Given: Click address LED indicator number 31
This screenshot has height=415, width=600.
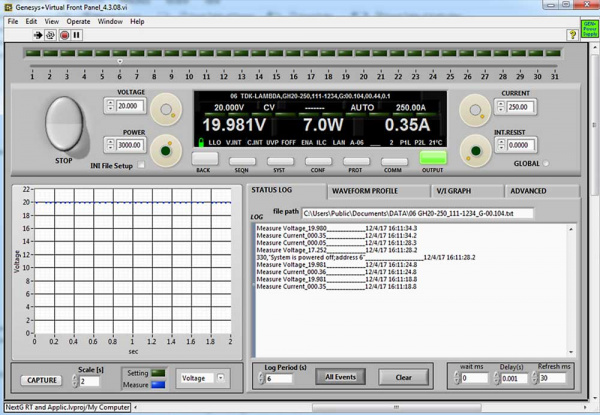Looking at the screenshot, I should (x=553, y=53).
